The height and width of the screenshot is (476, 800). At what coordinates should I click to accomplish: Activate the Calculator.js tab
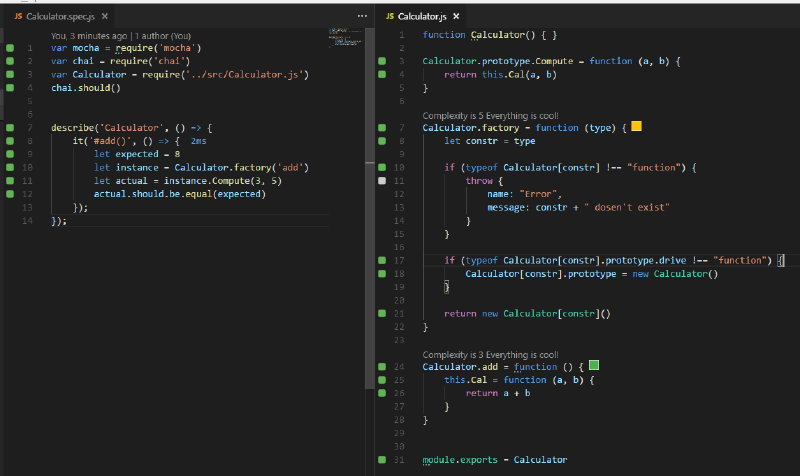click(x=422, y=17)
